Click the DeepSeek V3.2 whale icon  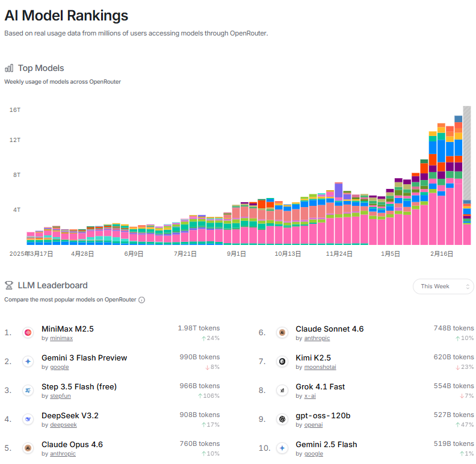[x=28, y=419]
